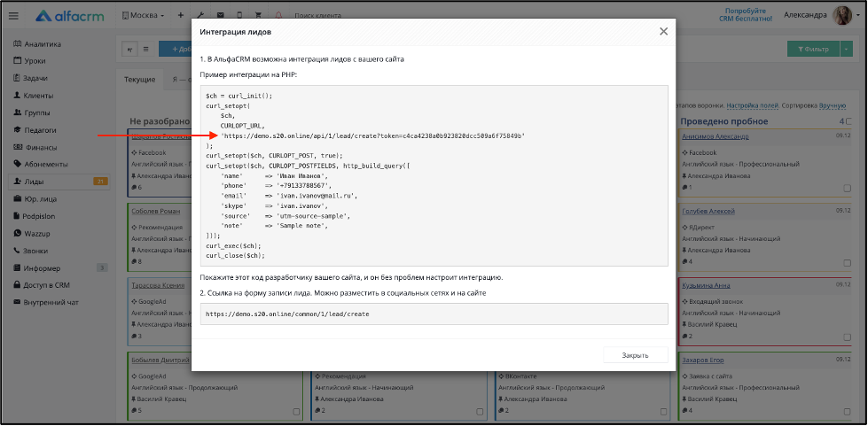Switch to list view icon
This screenshot has height=426, width=868.
(x=145, y=49)
